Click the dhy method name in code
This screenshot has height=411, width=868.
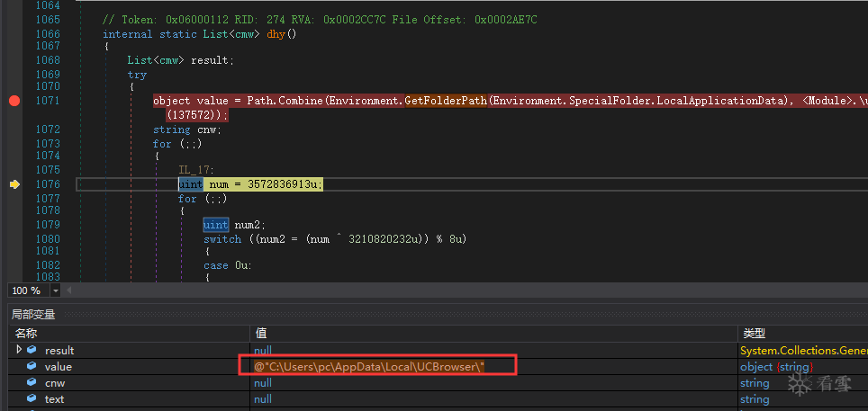[x=276, y=34]
